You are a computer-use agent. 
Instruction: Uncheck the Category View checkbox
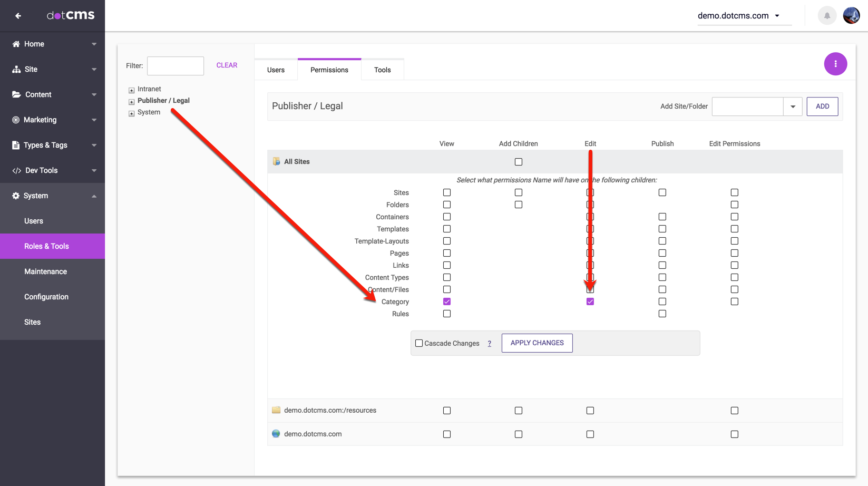tap(447, 302)
